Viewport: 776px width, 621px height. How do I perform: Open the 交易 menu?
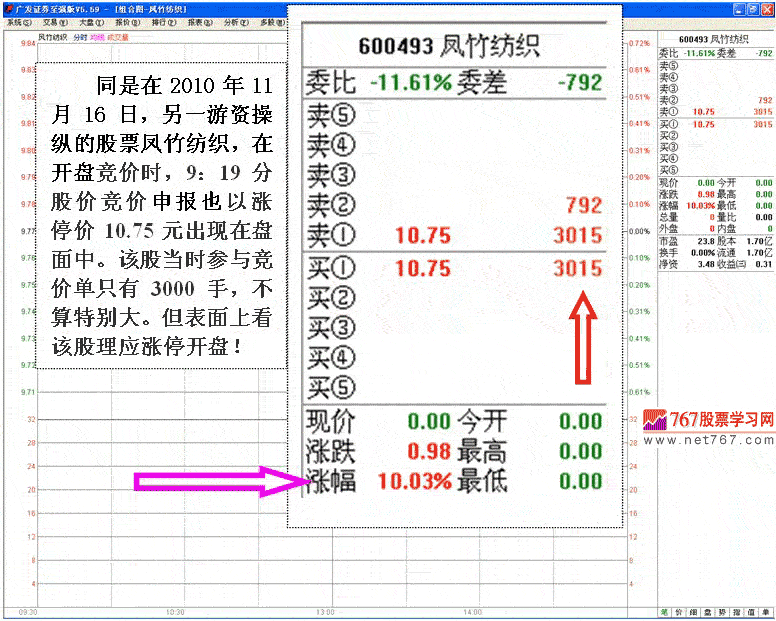click(51, 21)
